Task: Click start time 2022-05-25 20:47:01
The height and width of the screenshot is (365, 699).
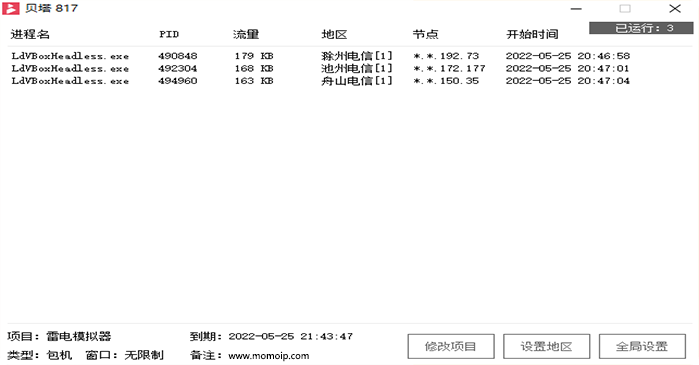Action: [567, 69]
